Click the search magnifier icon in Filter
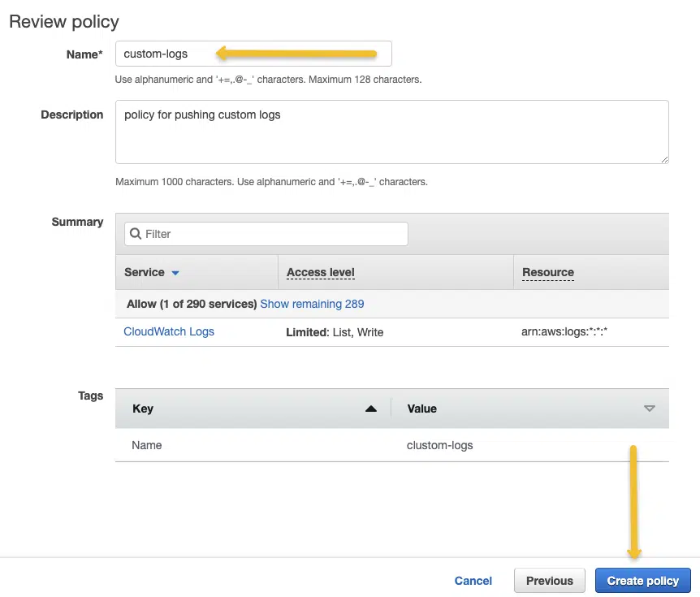 pos(136,233)
